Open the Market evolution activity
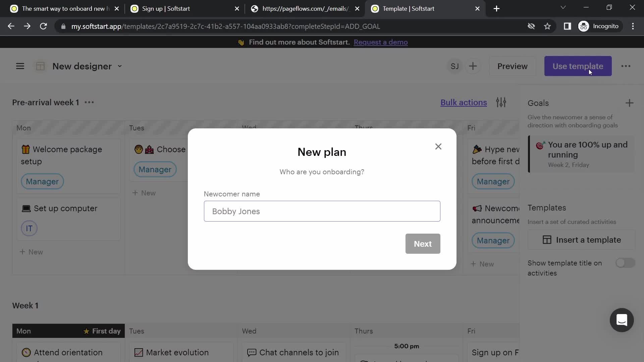The height and width of the screenshot is (362, 644). point(181,352)
